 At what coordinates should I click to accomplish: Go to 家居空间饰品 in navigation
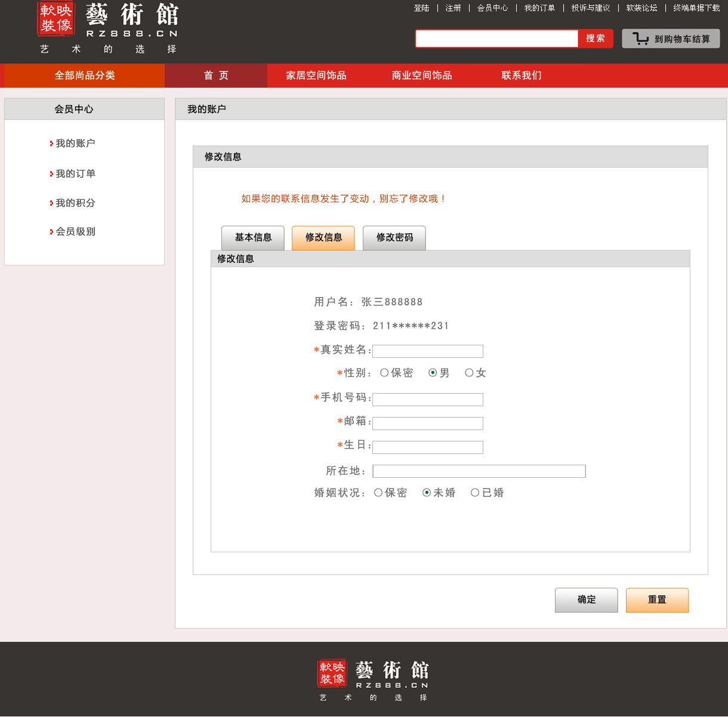[x=316, y=76]
